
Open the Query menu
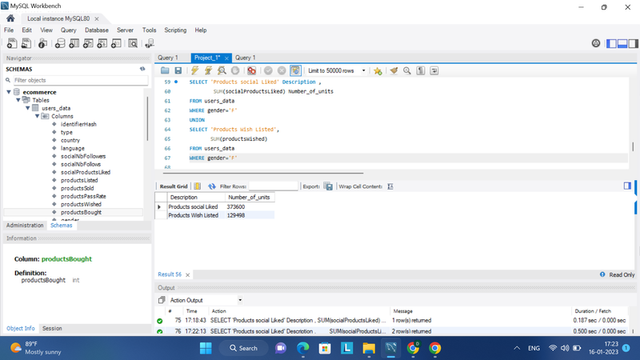coord(69,30)
